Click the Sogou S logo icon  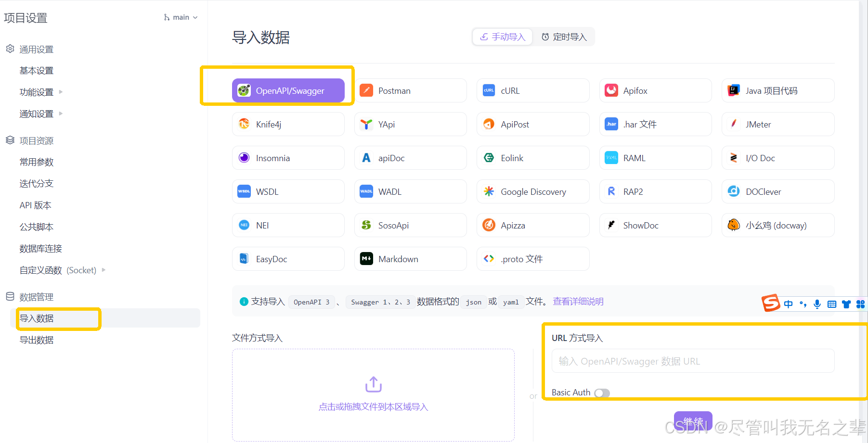(771, 303)
